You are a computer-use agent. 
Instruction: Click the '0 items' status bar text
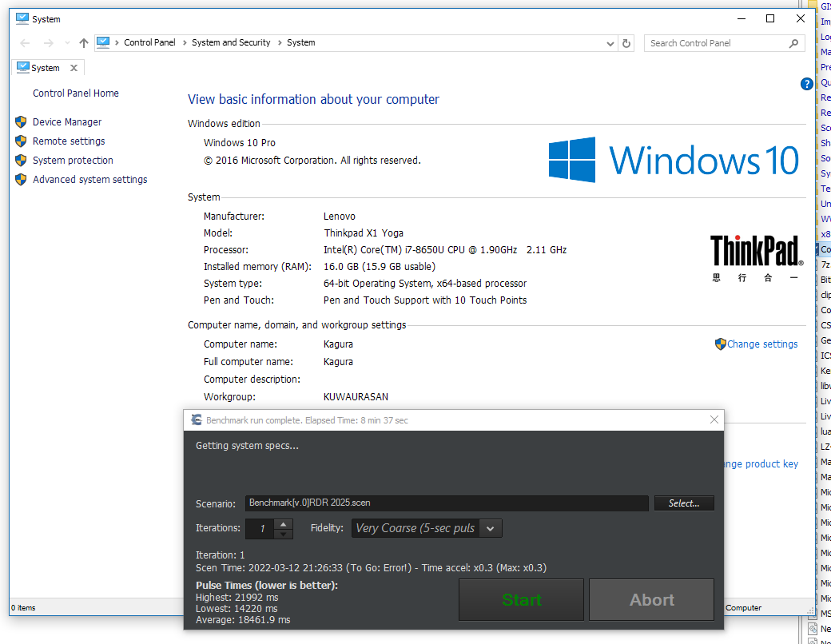(23, 607)
